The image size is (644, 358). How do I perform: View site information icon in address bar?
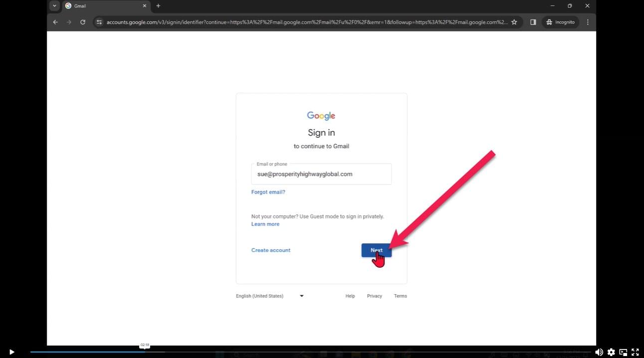coord(99,22)
